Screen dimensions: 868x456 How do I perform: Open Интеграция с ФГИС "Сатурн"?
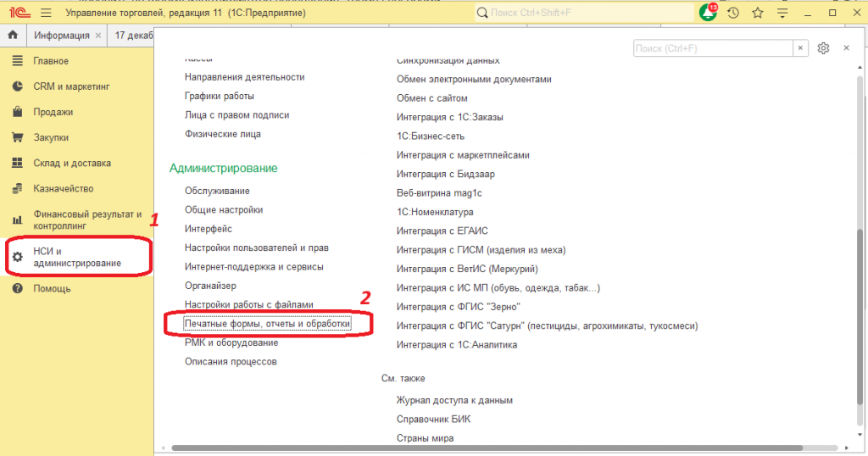[547, 326]
